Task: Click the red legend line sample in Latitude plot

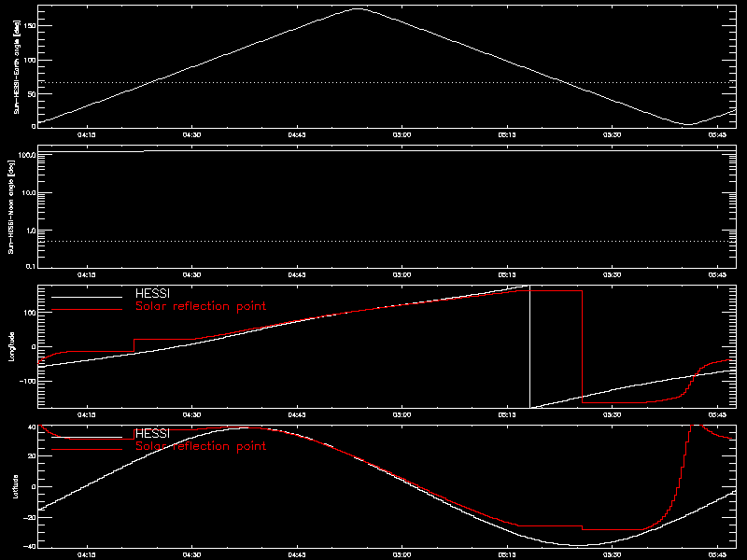Action: (x=87, y=450)
